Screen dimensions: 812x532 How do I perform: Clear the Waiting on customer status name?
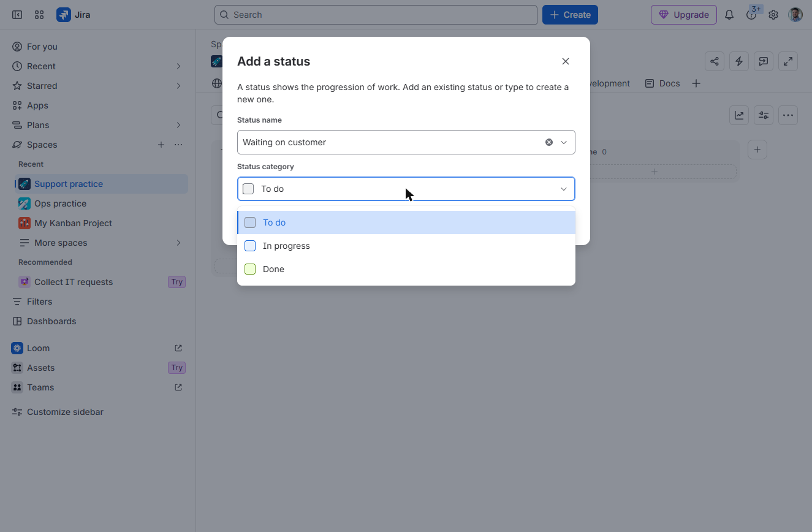click(549, 142)
